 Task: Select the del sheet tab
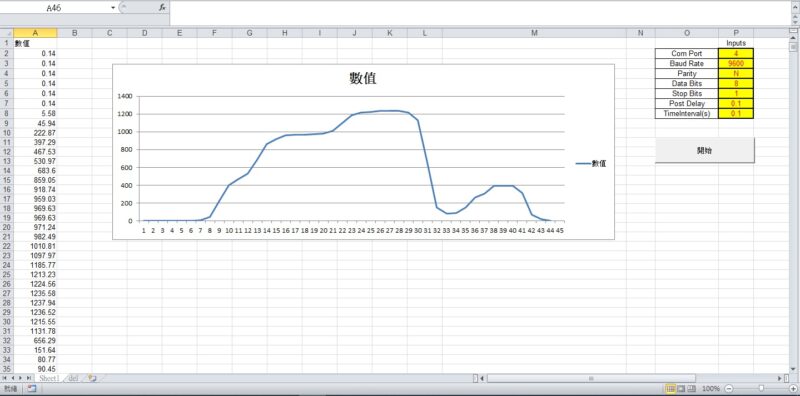tap(73, 378)
